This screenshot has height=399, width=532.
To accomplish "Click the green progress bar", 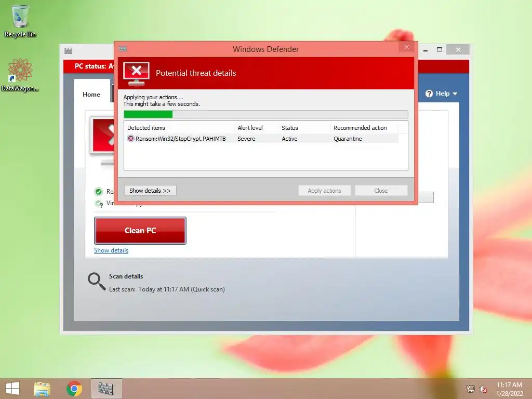I will tap(266, 114).
